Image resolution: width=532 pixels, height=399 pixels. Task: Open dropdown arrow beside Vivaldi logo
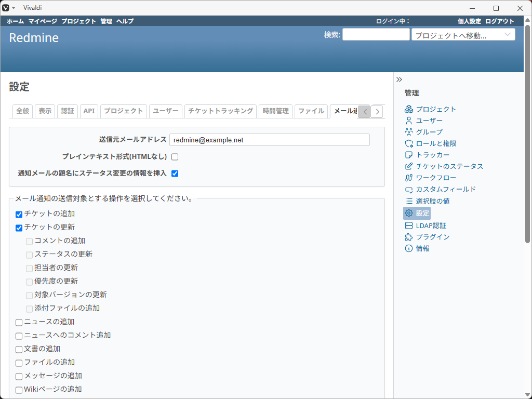pyautogui.click(x=14, y=8)
